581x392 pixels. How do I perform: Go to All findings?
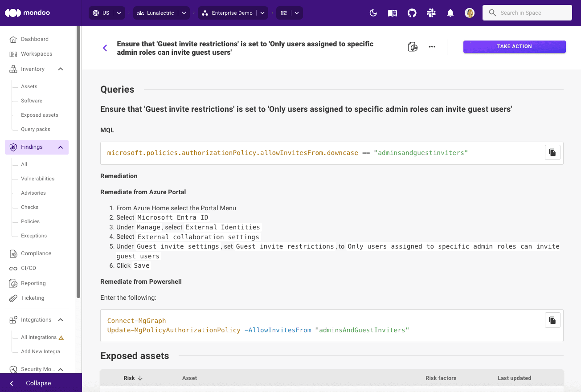(24, 164)
